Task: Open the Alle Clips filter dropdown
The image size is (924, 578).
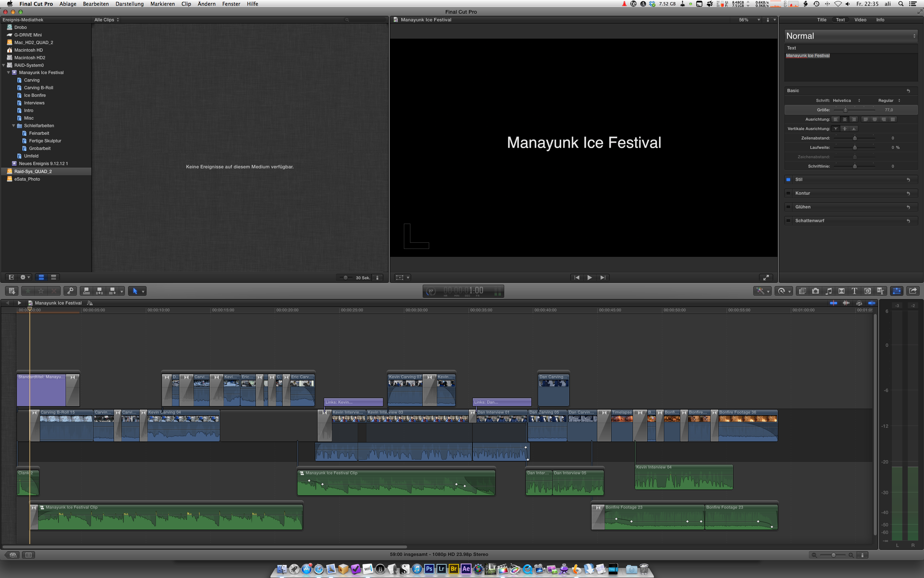Action: point(107,20)
